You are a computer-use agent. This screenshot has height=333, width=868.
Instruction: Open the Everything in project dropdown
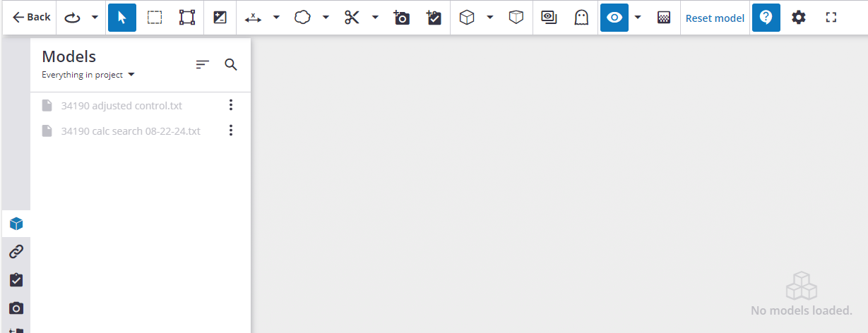coord(88,75)
